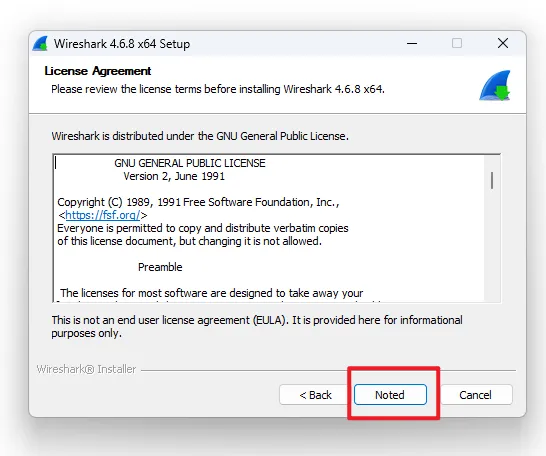This screenshot has height=456, width=546.
Task: Click 'Please review the license terms' subtitle
Action: click(x=218, y=89)
